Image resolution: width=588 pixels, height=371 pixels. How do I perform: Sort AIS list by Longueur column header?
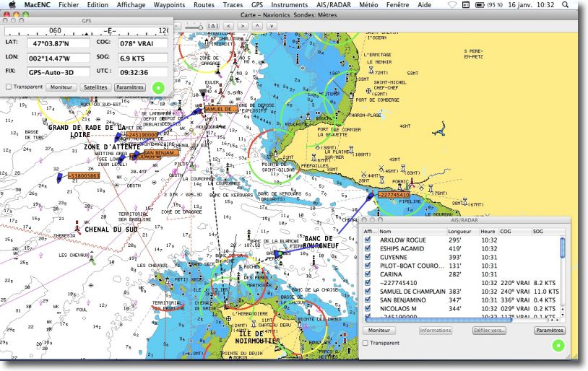tap(463, 231)
